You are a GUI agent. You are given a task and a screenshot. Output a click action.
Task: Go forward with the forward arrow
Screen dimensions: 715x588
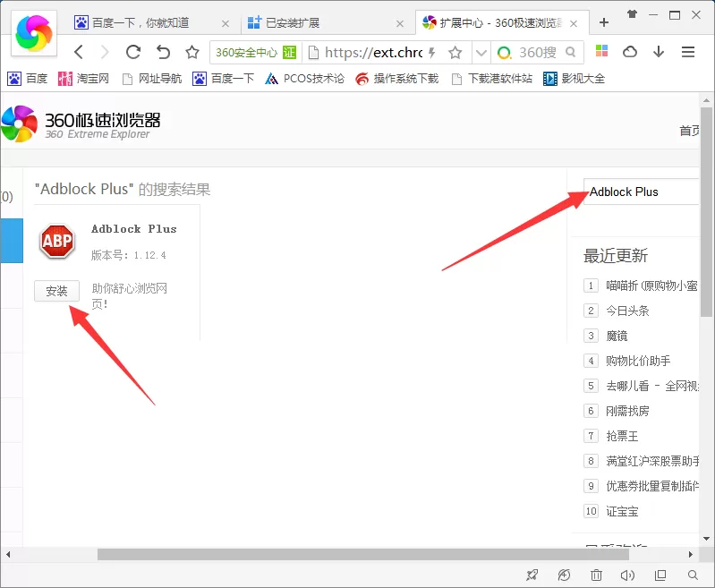(105, 52)
